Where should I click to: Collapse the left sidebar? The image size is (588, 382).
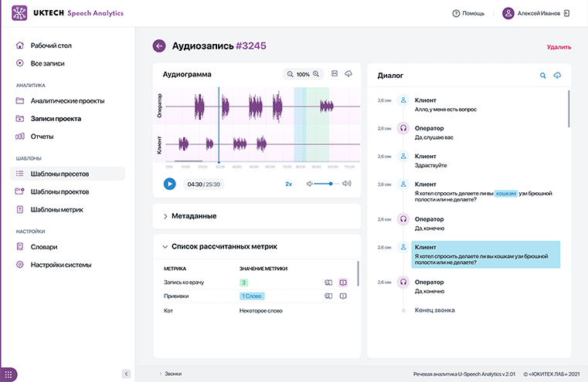126,374
